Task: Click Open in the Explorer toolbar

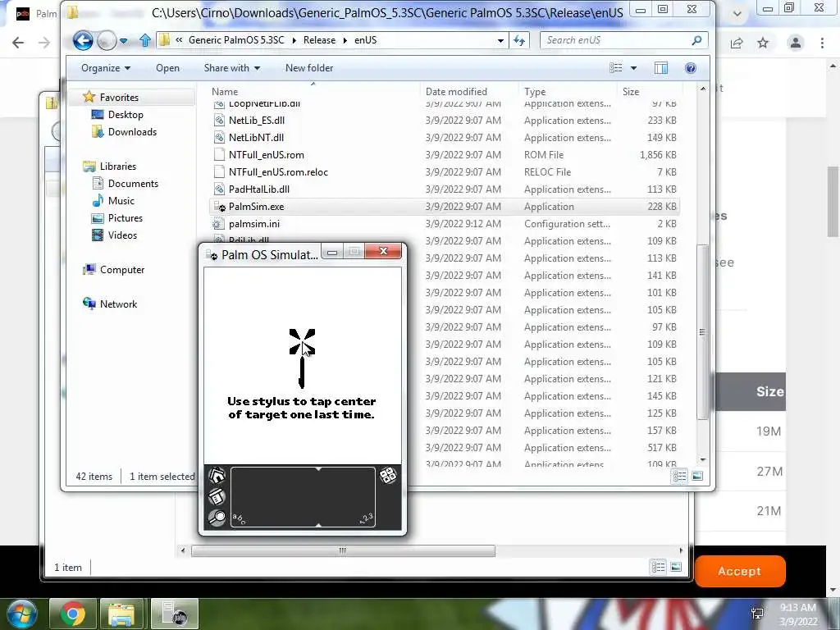Action: coord(167,68)
